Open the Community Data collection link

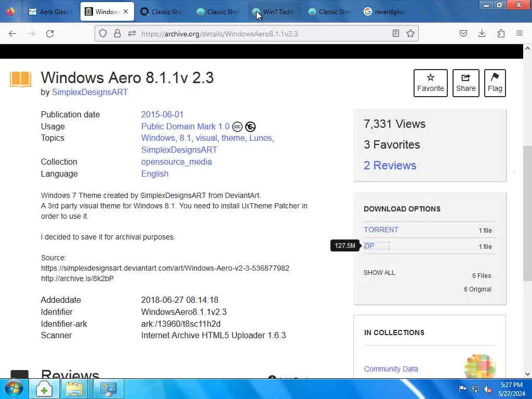(x=391, y=369)
